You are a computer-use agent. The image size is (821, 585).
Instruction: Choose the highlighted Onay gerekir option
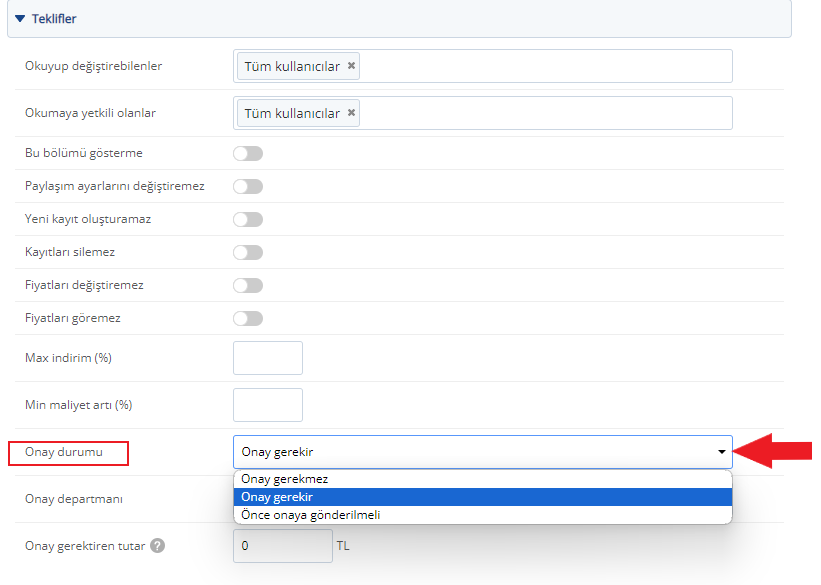[483, 497]
